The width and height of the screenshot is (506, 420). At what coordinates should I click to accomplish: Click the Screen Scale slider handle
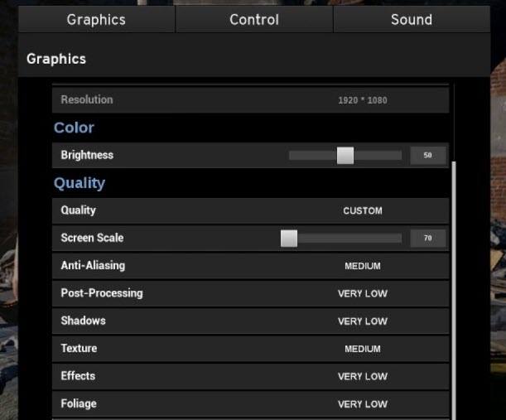[x=289, y=239]
